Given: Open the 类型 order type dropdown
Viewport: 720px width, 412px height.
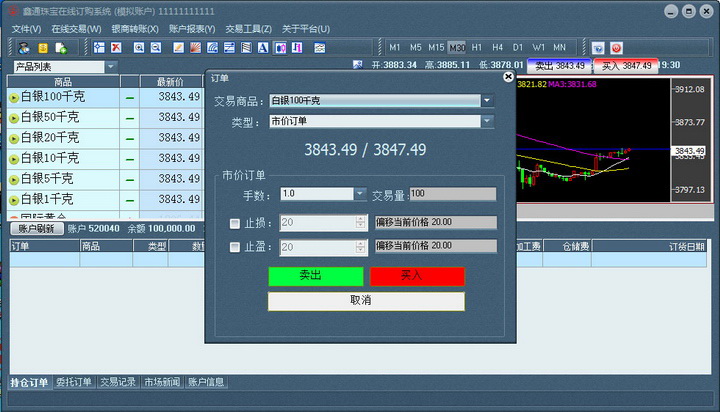Looking at the screenshot, I should click(487, 122).
